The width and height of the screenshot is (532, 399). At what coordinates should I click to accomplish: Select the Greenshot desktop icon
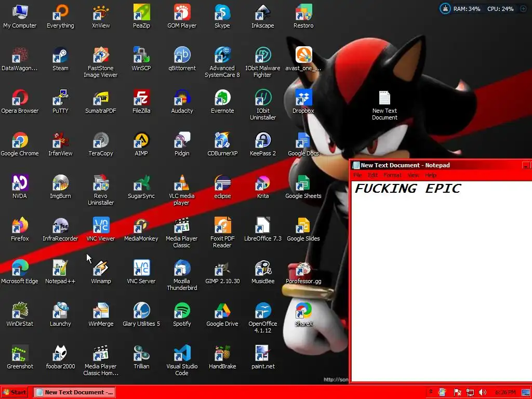coord(20,357)
